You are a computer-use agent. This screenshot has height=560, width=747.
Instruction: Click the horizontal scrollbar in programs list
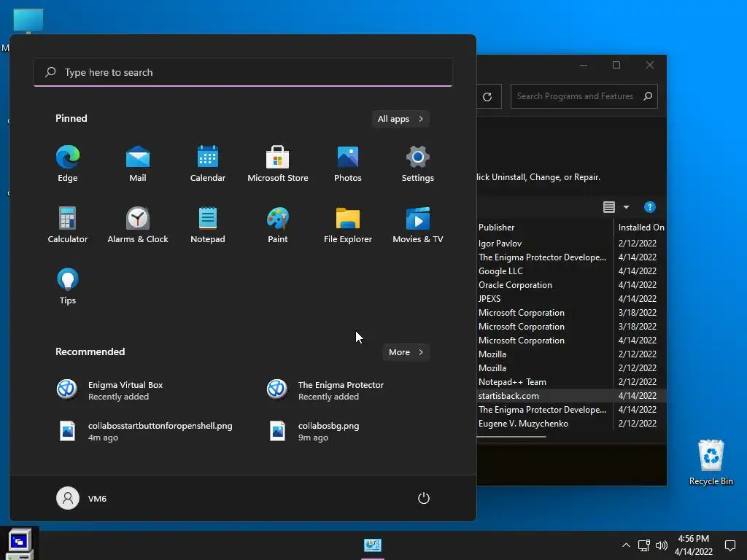[511, 436]
